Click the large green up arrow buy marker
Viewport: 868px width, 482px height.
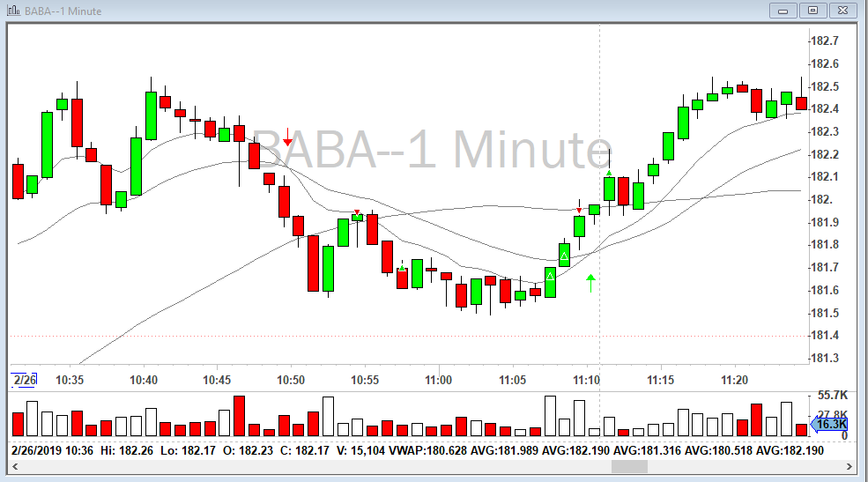click(x=591, y=283)
